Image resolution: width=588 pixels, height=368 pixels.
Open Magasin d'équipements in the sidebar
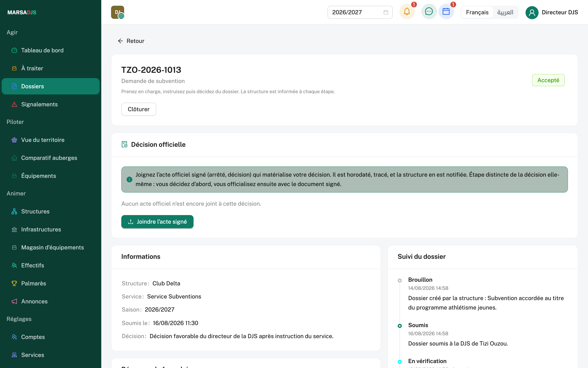click(x=51, y=248)
